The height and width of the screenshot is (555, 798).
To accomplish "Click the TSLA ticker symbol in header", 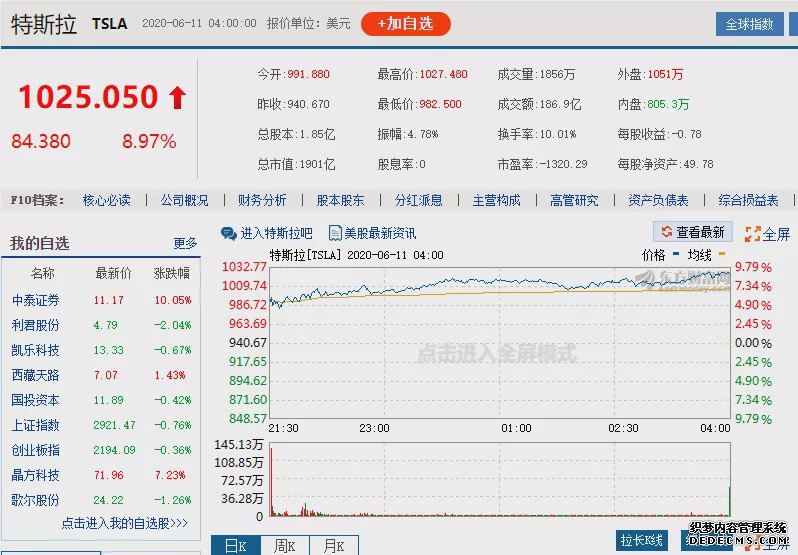I will point(109,24).
